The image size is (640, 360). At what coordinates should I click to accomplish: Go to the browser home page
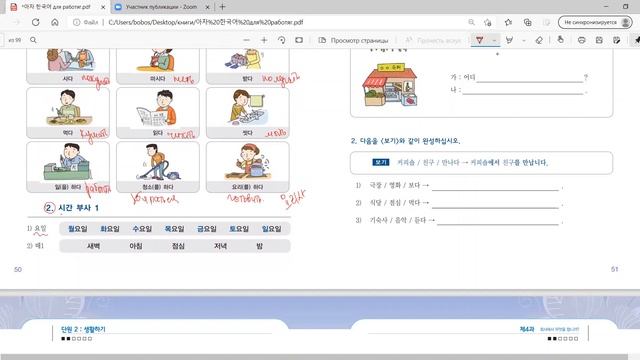coord(55,22)
